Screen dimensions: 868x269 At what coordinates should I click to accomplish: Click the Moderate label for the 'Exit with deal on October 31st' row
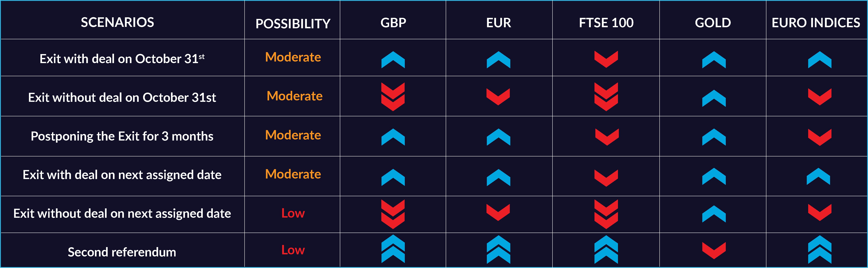pos(293,57)
